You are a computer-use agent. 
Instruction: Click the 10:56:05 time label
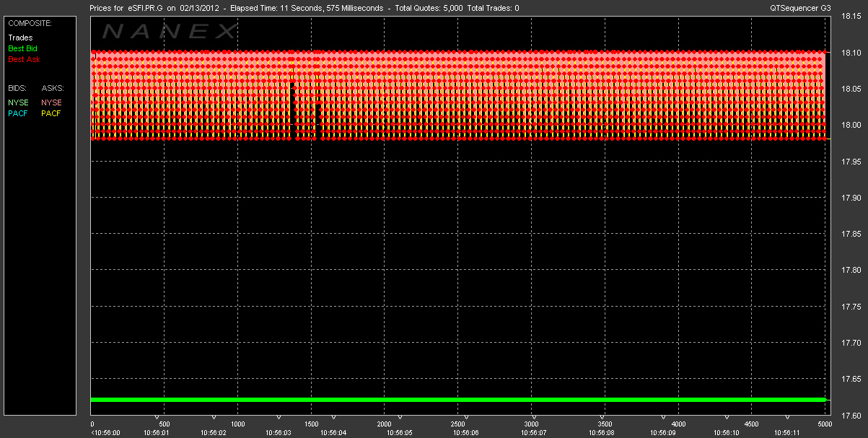[398, 432]
